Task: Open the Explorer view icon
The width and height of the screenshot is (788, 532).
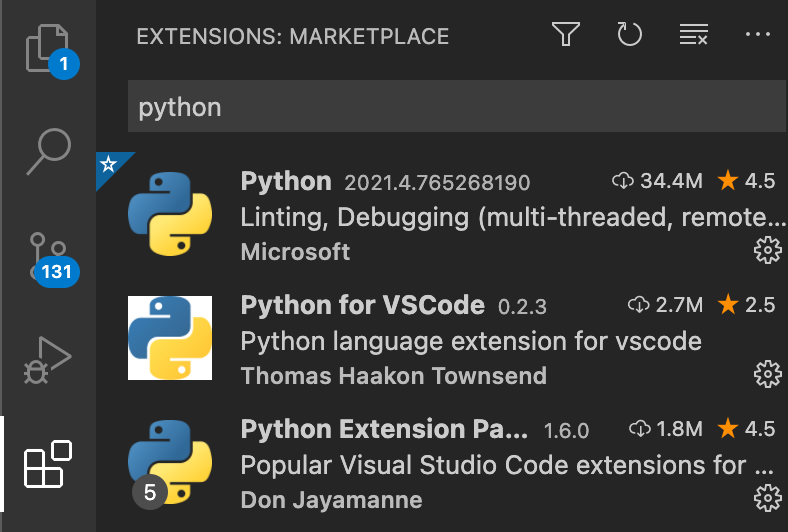Action: [x=47, y=47]
